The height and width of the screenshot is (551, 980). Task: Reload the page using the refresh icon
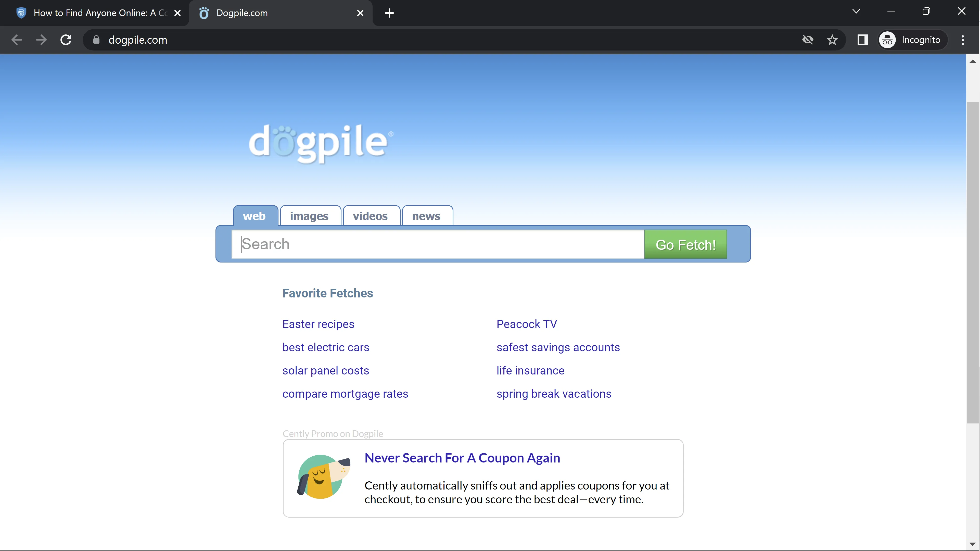66,40
